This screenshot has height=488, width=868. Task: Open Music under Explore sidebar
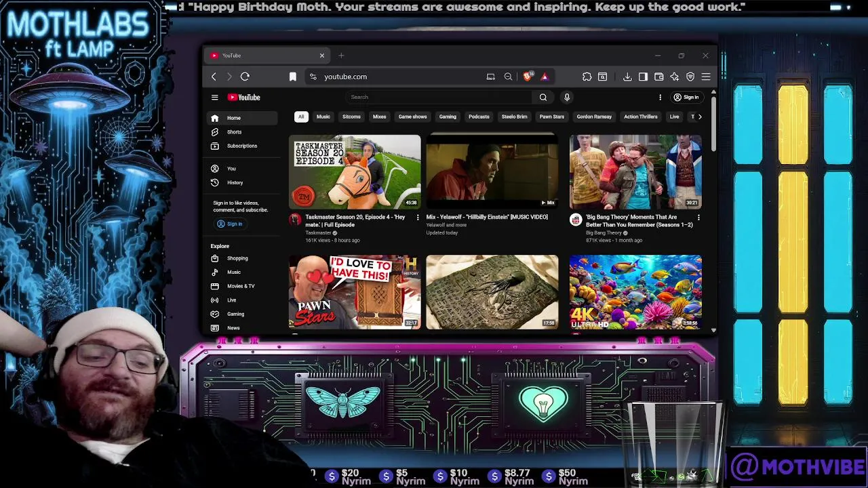coord(242,272)
